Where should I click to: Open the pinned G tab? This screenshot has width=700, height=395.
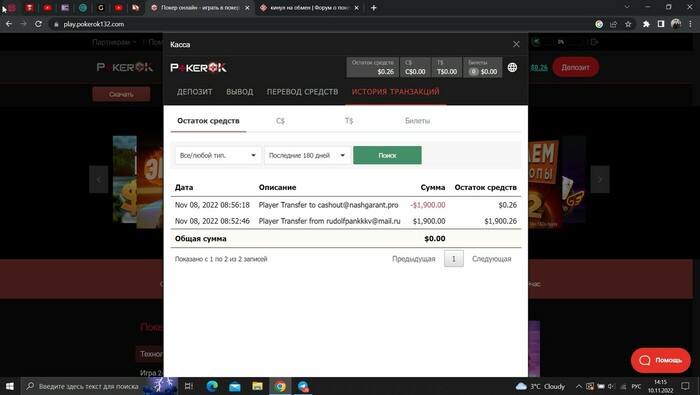point(100,8)
